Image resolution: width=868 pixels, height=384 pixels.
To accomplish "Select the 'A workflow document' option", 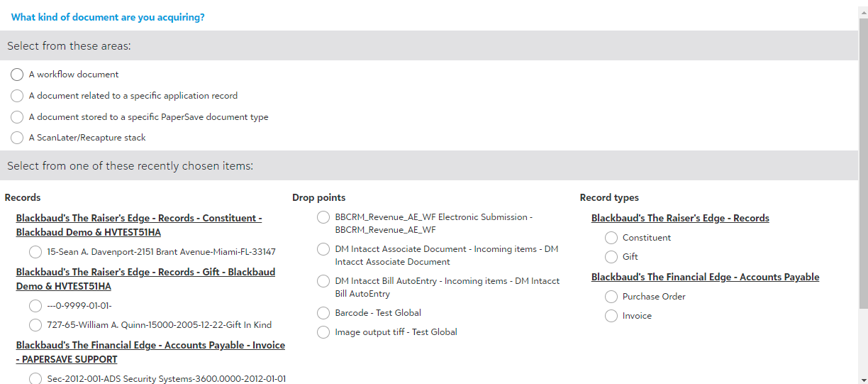I will [x=17, y=75].
